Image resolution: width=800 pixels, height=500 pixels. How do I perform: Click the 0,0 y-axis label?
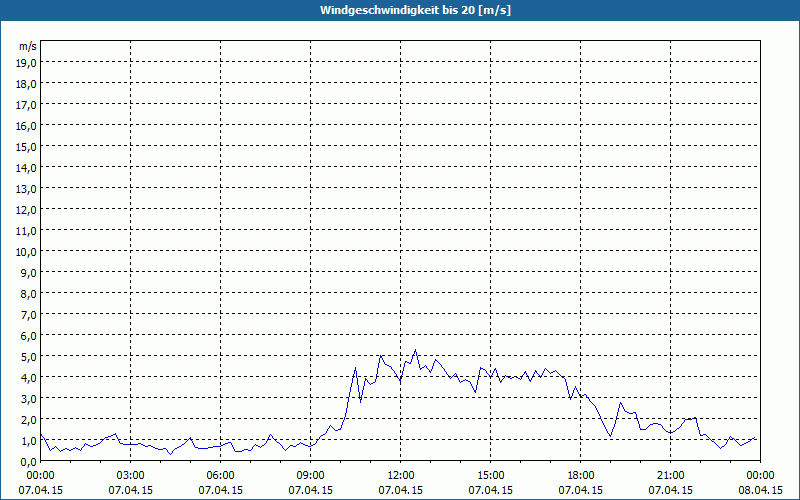pos(29,462)
